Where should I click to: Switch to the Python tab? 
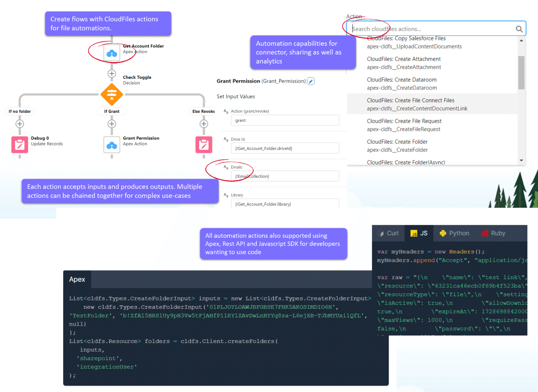(454, 233)
